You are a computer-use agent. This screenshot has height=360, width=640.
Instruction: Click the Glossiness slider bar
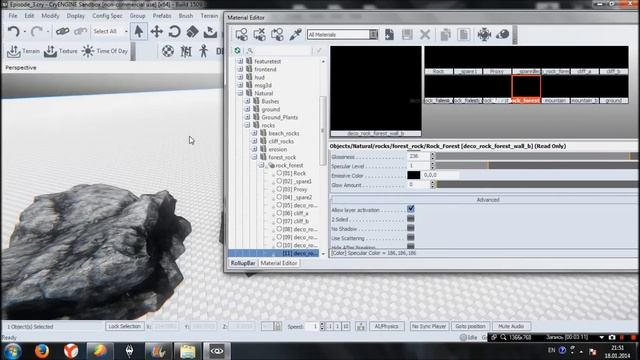click(537, 156)
